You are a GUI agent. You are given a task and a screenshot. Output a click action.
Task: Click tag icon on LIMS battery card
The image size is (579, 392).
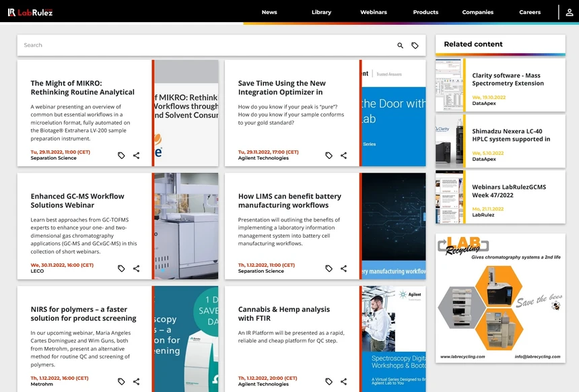pos(329,269)
